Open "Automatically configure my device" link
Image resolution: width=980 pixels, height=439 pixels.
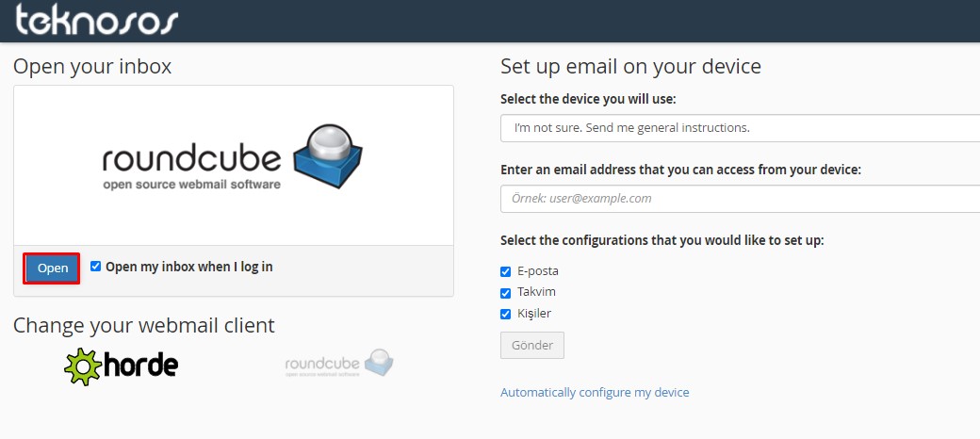tap(595, 392)
